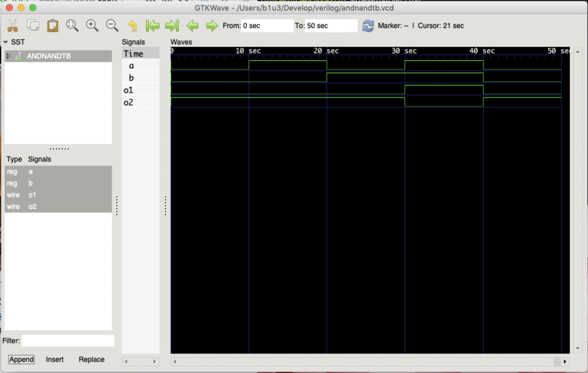Click the vertical handle between Signals and Waves
The image size is (588, 373).
pyautogui.click(x=165, y=205)
